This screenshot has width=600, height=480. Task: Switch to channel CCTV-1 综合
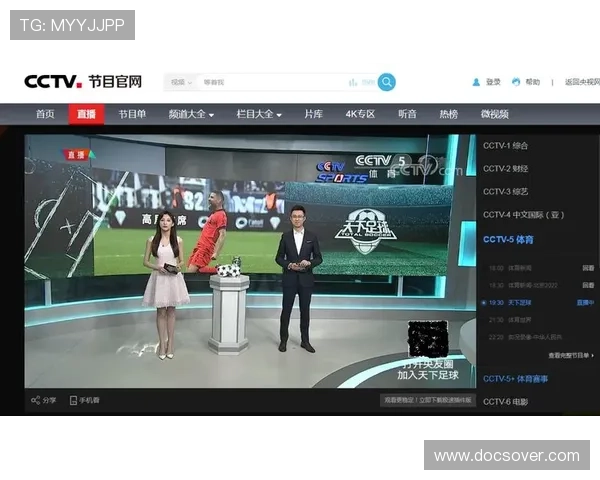click(x=505, y=146)
